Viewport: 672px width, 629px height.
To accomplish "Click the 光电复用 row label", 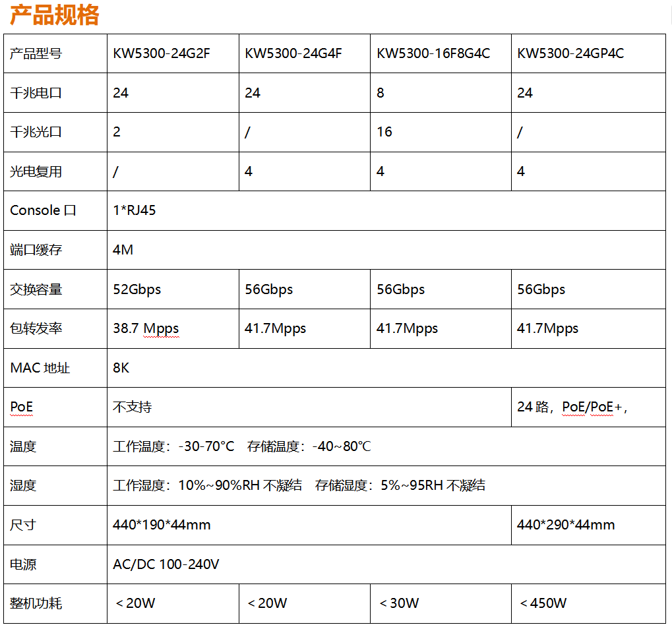I will tap(36, 171).
